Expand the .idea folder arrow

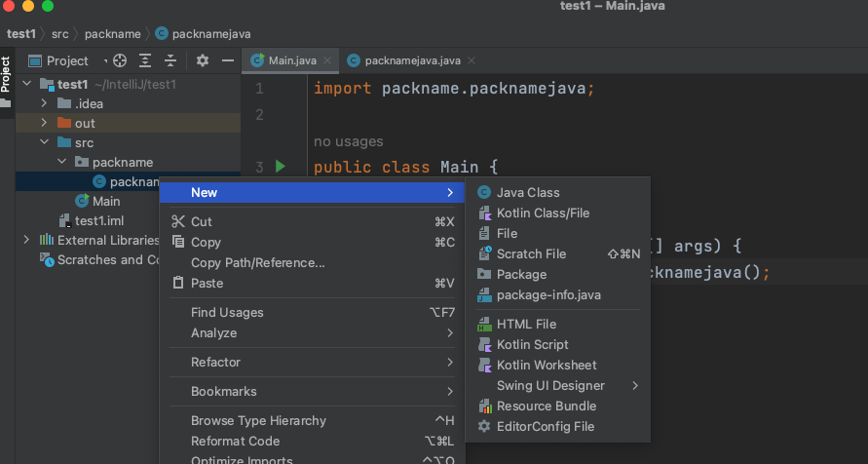point(44,103)
